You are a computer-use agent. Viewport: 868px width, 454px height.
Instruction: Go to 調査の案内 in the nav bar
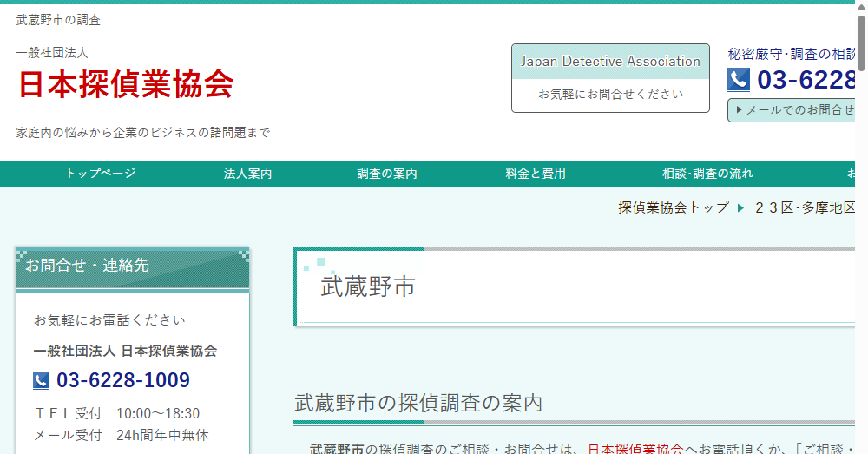tap(387, 174)
